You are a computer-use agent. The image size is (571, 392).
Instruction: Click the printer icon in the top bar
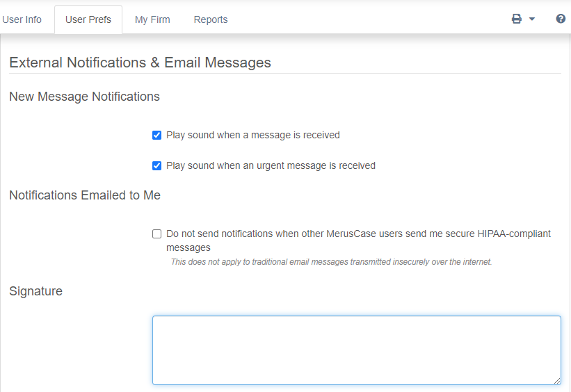pyautogui.click(x=516, y=19)
